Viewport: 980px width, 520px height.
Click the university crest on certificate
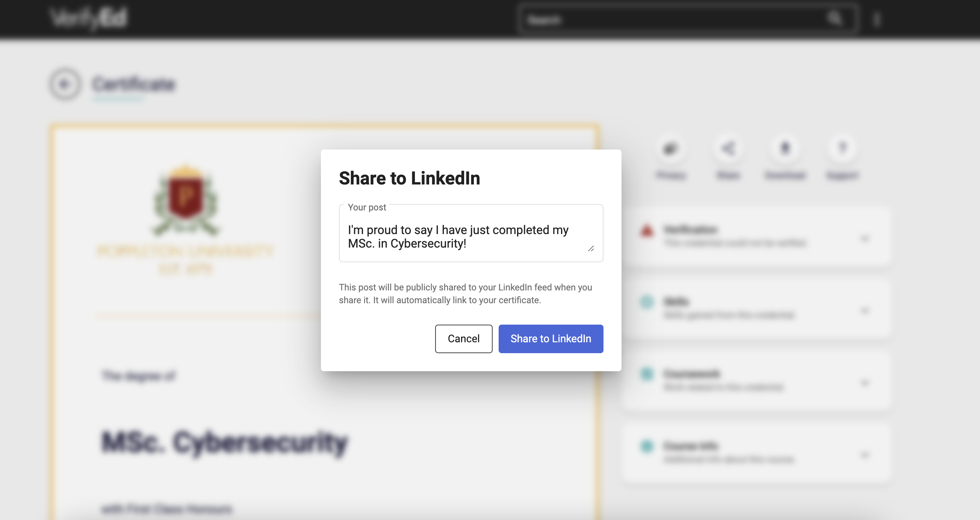[x=186, y=200]
